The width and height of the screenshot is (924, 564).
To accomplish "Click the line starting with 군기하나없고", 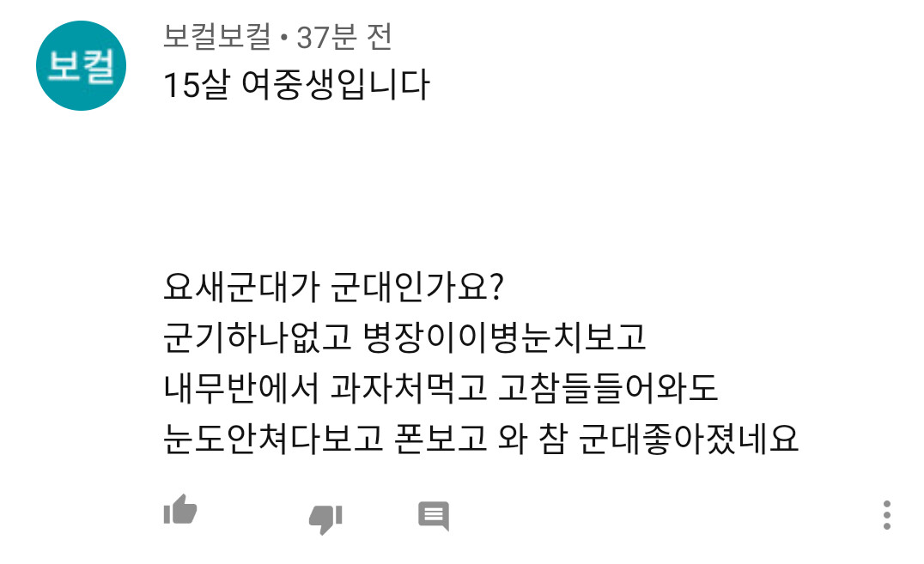I will pyautogui.click(x=404, y=337).
